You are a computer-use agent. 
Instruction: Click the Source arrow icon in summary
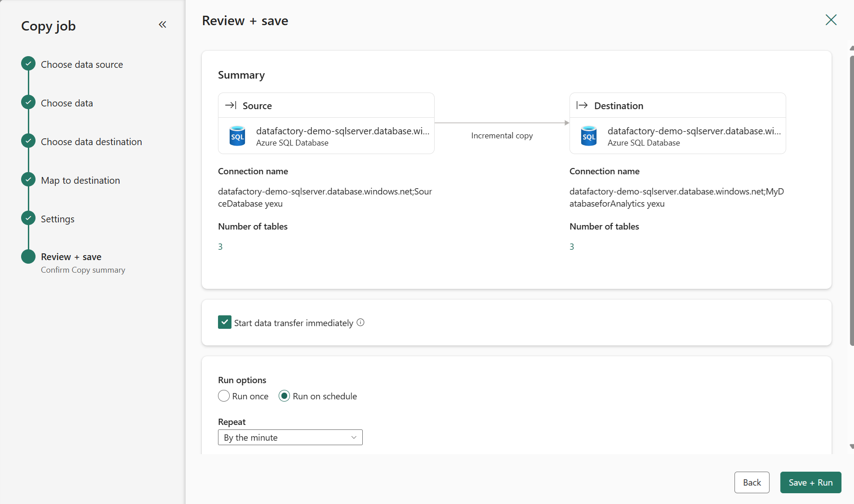click(231, 106)
